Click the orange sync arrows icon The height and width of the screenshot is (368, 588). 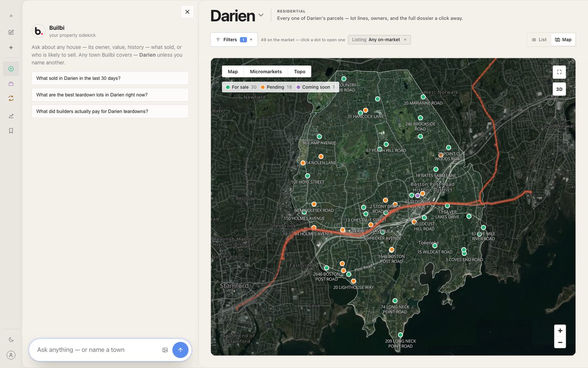(11, 98)
